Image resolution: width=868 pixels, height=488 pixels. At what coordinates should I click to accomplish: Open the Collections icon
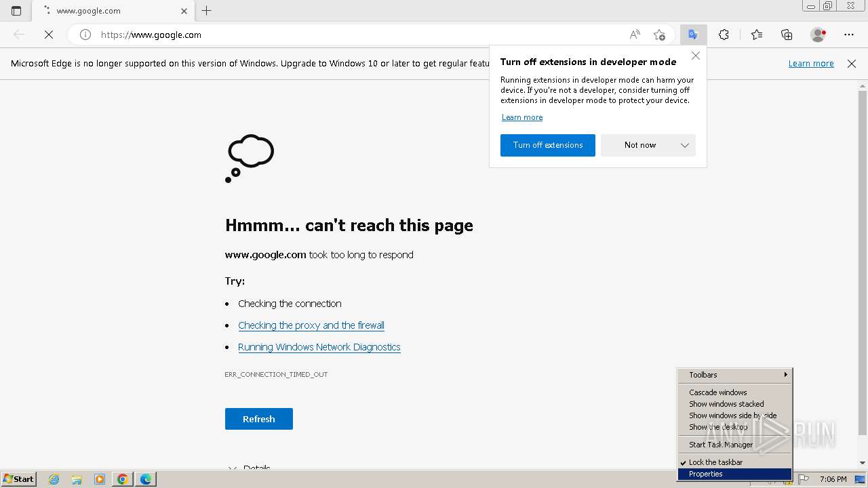787,35
